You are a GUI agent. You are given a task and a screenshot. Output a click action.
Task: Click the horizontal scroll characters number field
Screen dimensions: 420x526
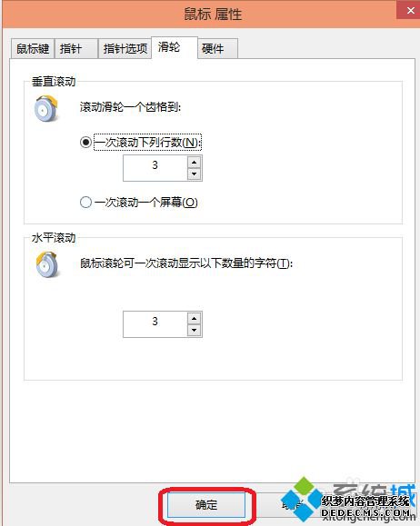155,324
